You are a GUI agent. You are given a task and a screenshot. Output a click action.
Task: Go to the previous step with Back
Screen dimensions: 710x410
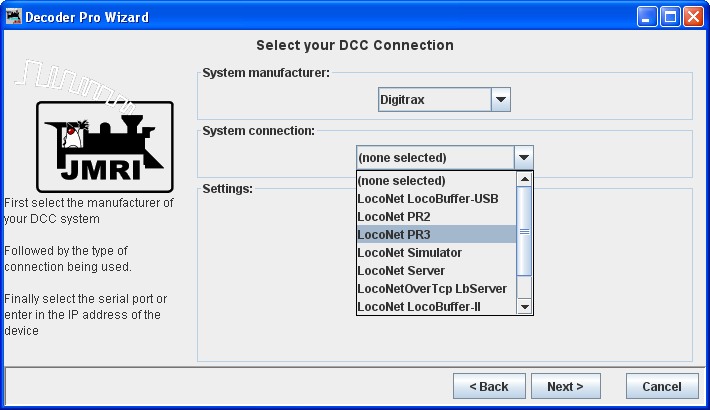point(489,386)
